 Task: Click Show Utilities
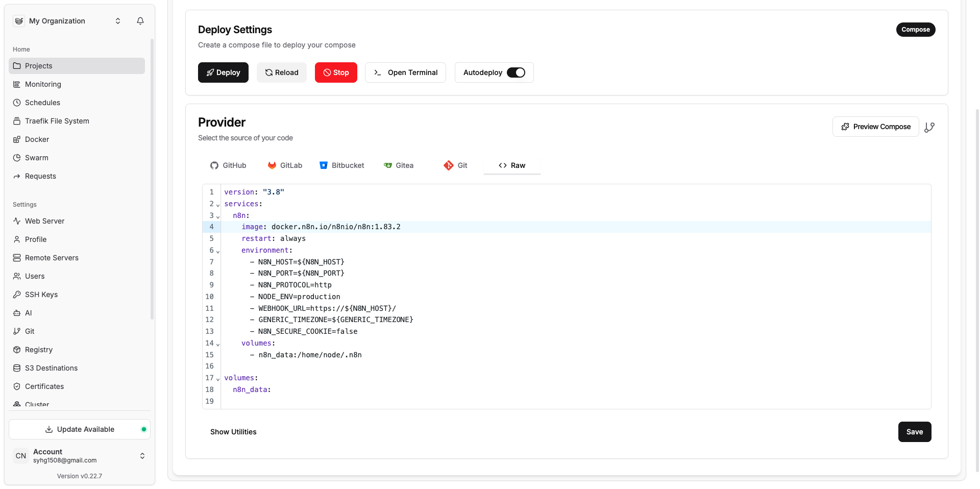(233, 432)
